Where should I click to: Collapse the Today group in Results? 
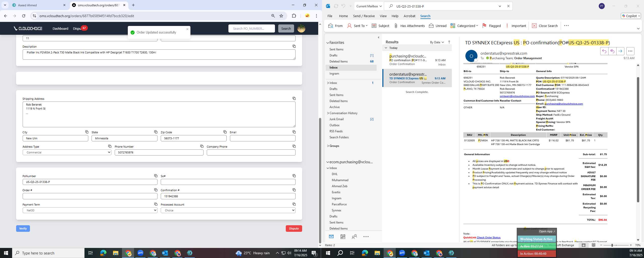(x=386, y=48)
